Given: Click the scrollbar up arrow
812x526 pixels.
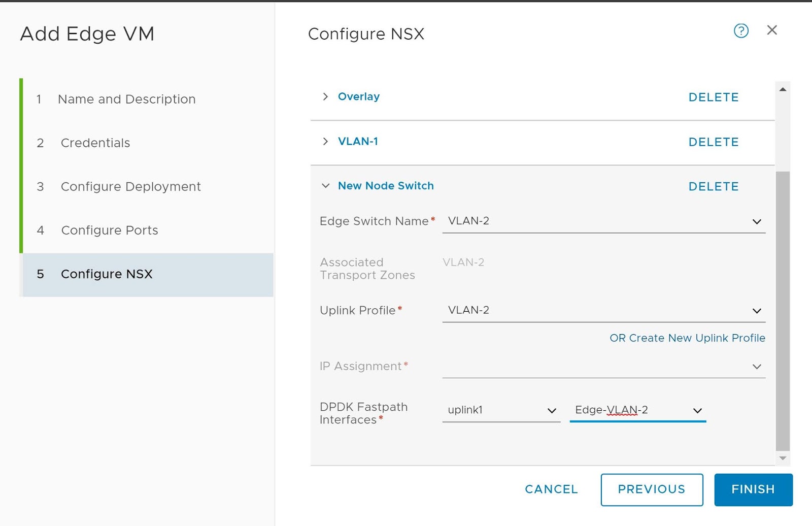Looking at the screenshot, I should (783, 89).
